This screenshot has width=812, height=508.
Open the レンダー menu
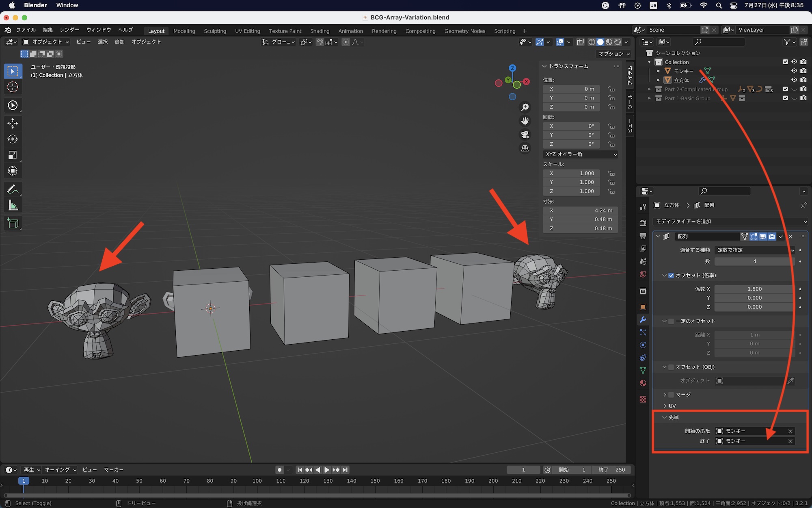(x=69, y=30)
